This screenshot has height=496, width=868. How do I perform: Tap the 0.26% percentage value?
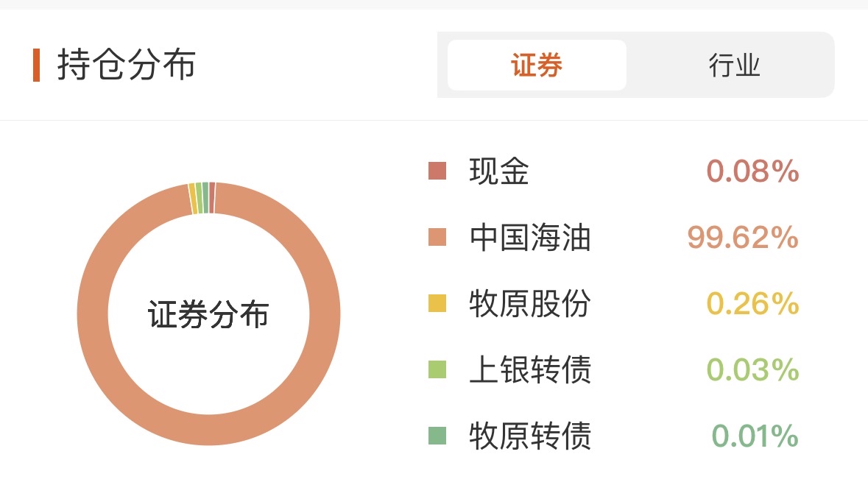[x=752, y=303]
